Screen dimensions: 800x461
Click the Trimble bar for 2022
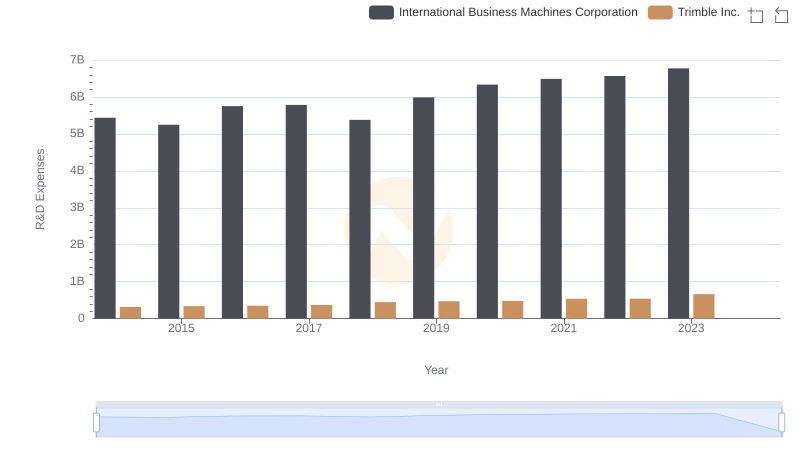[x=640, y=309]
